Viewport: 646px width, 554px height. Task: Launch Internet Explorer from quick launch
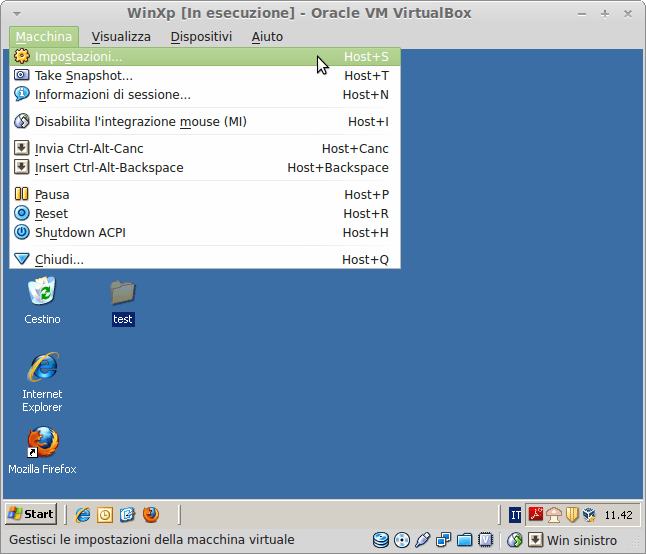point(83,515)
